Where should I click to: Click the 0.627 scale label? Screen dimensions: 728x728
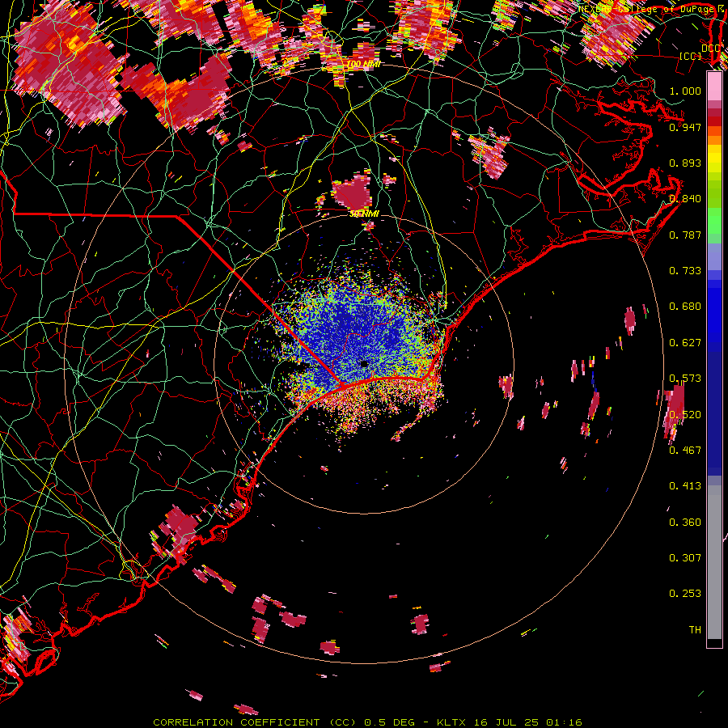click(685, 343)
